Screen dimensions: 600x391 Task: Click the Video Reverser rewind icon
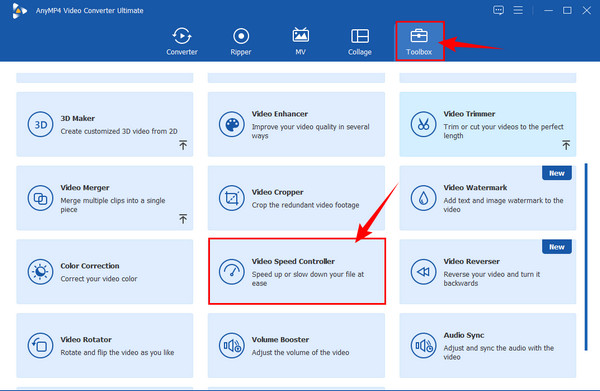[423, 272]
